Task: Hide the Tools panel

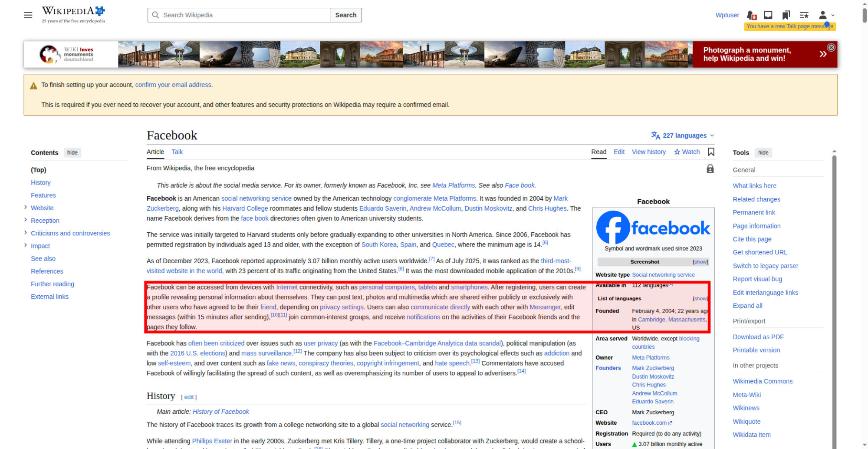Action: (763, 152)
